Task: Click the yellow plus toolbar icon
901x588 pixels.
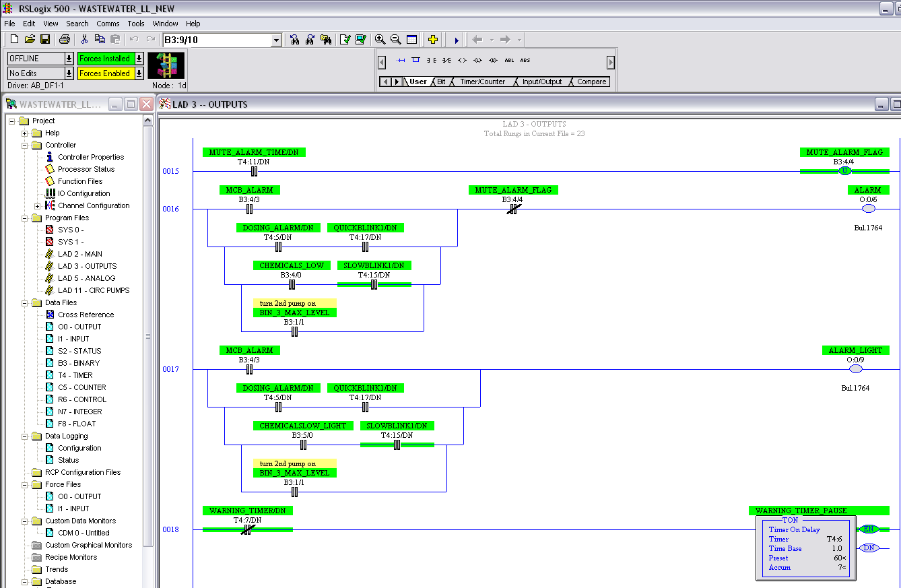Action: click(433, 40)
